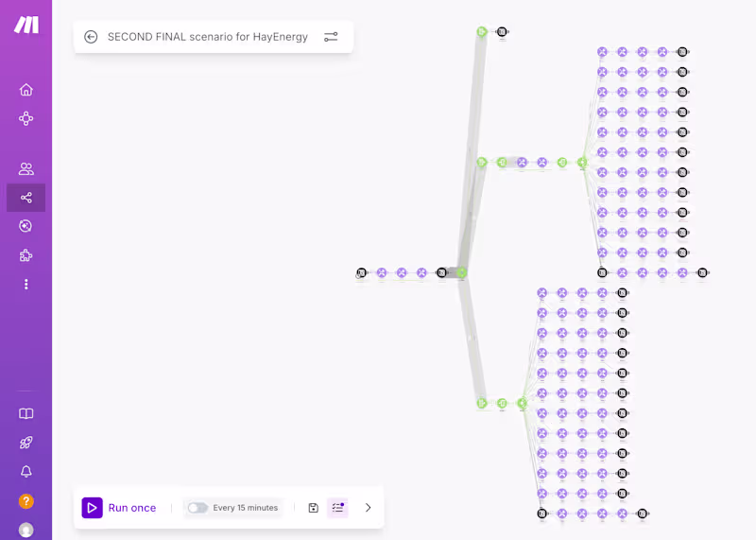Go back using the left arrow button
Image resolution: width=756 pixels, height=540 pixels.
click(91, 37)
